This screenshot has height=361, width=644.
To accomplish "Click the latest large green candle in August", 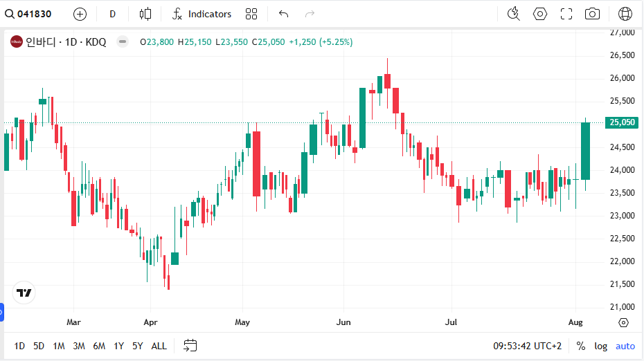I will coord(585,151).
